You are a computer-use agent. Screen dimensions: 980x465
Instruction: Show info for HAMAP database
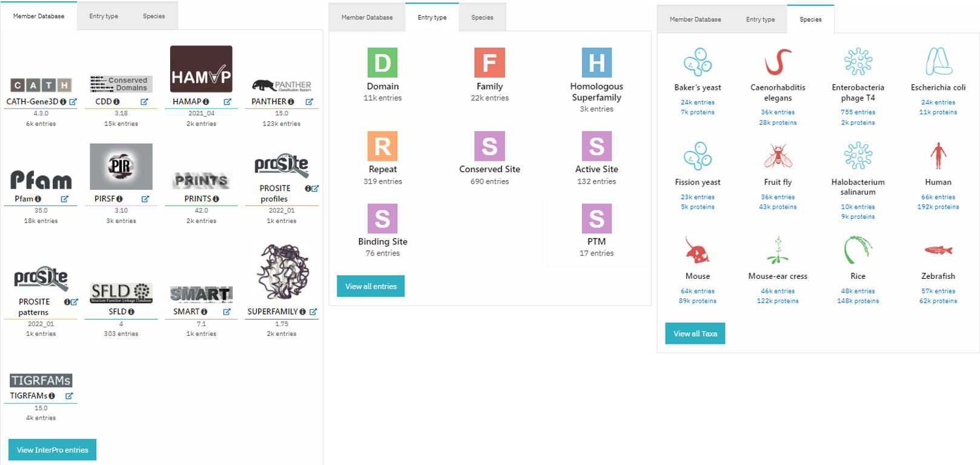click(206, 102)
